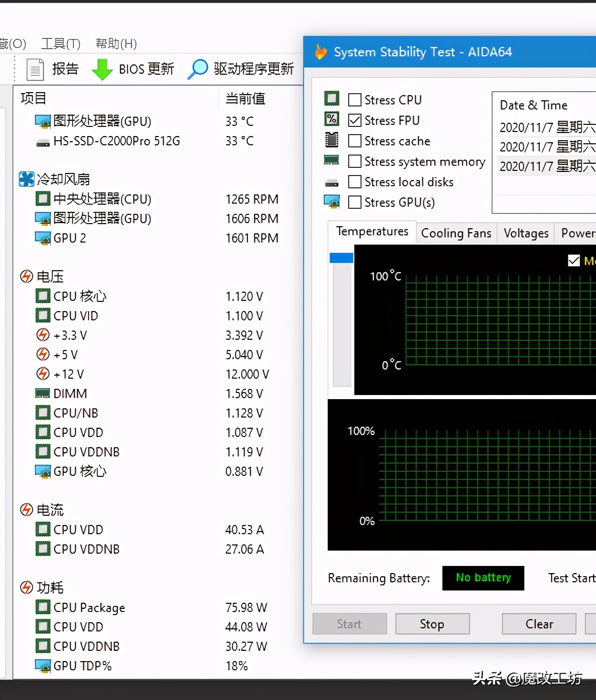Uncheck the legend checkbox on the temperature graph

[x=574, y=260]
